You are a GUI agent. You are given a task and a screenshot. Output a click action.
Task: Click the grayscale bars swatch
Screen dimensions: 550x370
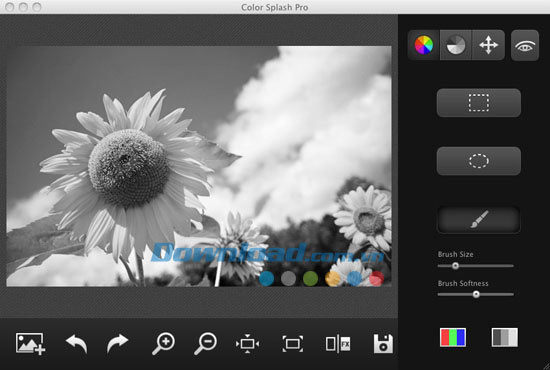(504, 337)
